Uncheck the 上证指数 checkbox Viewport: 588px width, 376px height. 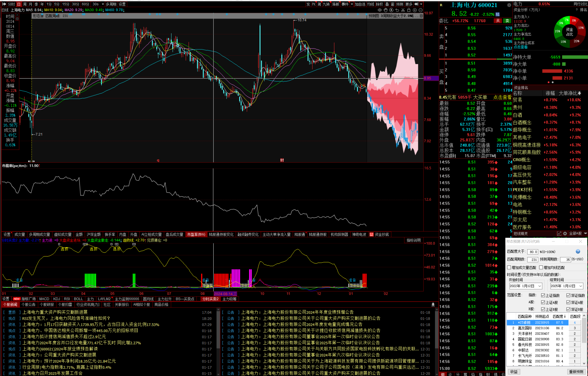[543, 295]
